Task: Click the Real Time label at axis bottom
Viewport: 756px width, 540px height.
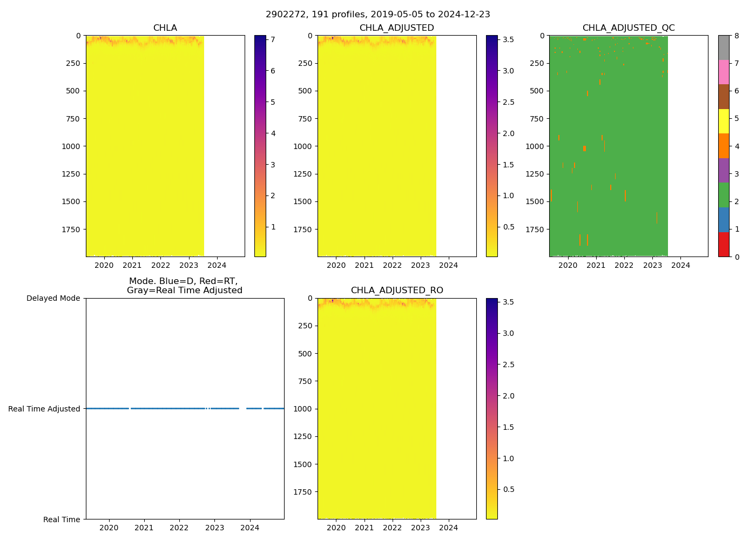Action: [x=62, y=519]
